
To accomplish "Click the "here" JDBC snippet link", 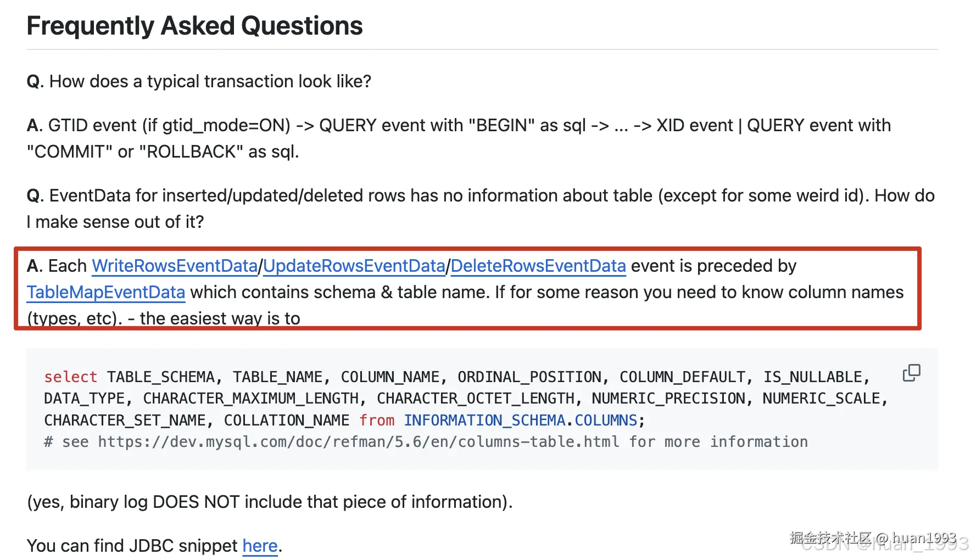I will point(260,546).
